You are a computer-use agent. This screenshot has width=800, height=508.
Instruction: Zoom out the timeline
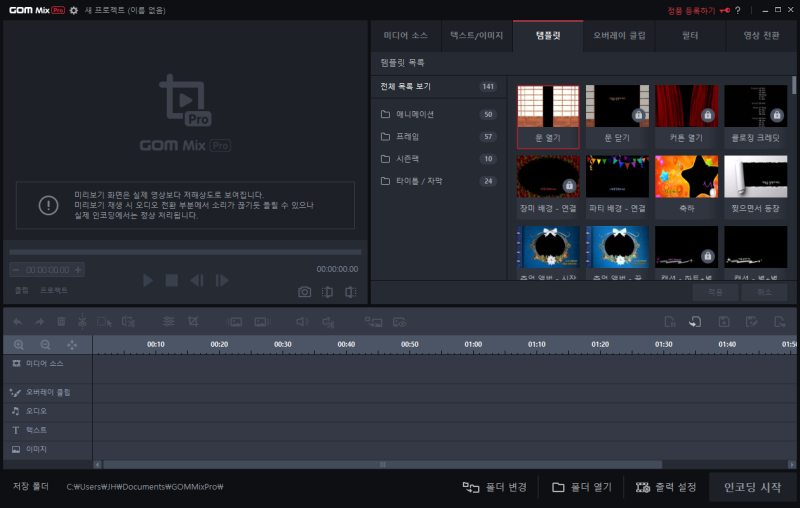pos(45,345)
